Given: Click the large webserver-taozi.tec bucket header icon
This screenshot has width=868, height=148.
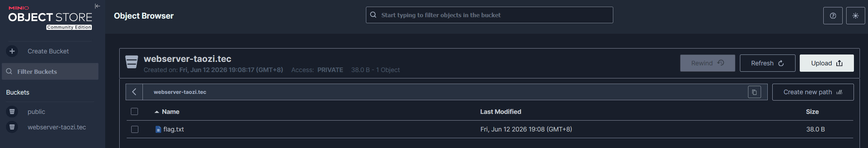Looking at the screenshot, I should pyautogui.click(x=132, y=62).
